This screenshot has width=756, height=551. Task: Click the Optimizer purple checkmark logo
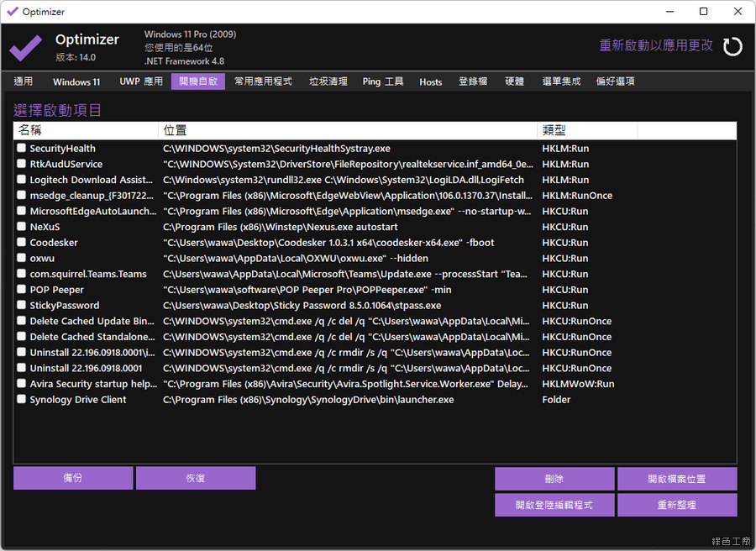tap(25, 47)
